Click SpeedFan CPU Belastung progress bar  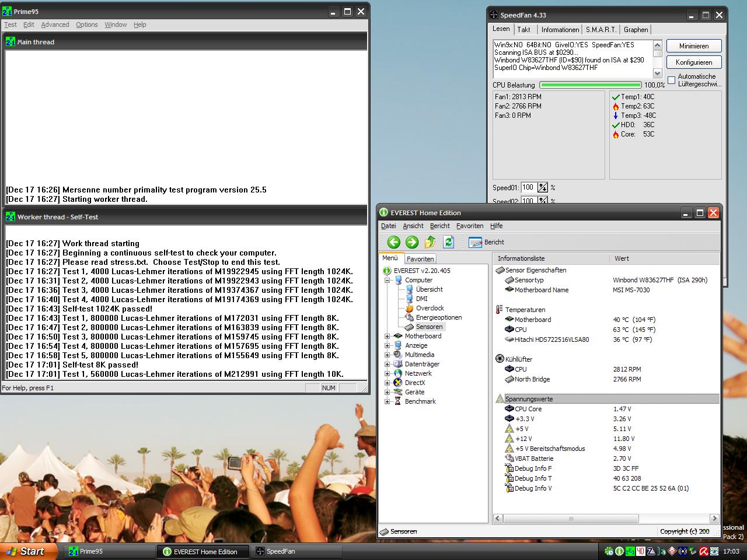coord(591,85)
